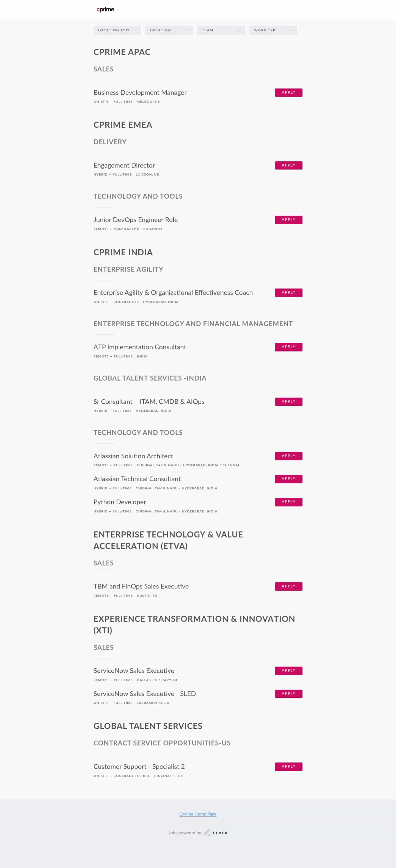View Enterprise Agility & Organizational Effectiveness Coach
The image size is (396, 868).
173,293
